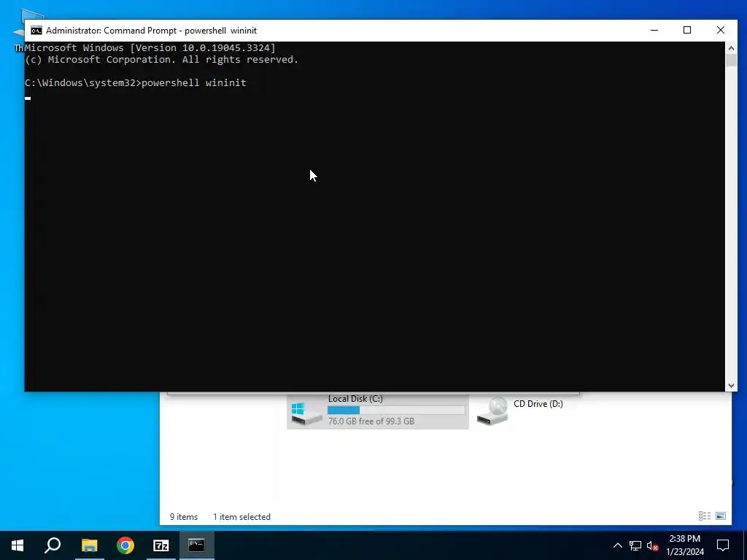This screenshot has height=560, width=747.
Task: Select Command Prompt taskbar button
Action: pos(197,545)
